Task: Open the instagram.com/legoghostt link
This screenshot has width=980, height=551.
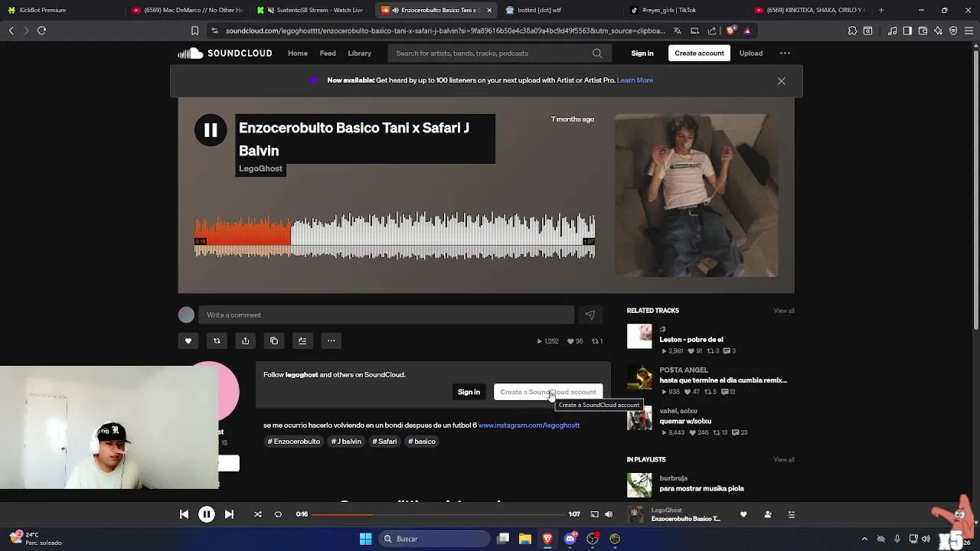Action: click(529, 425)
